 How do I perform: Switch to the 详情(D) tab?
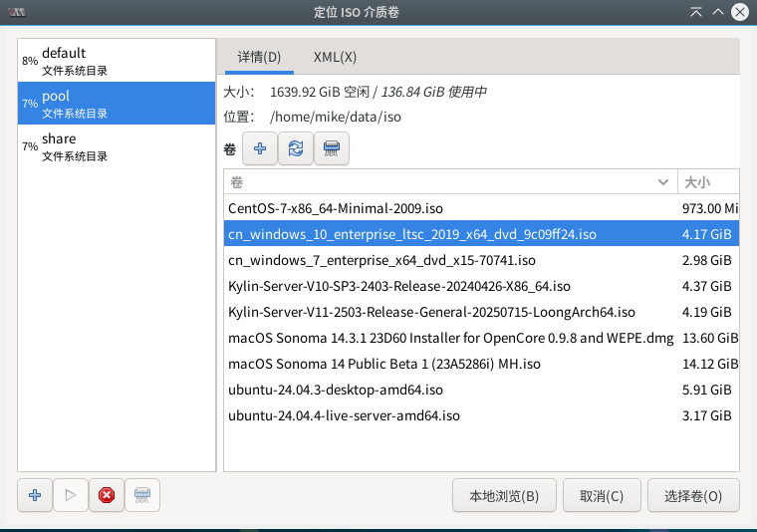259,57
